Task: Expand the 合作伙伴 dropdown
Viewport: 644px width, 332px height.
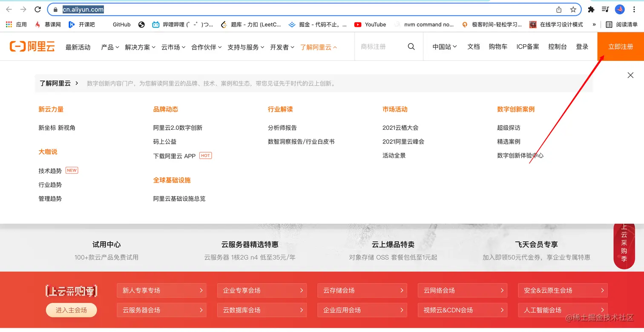Action: [x=207, y=47]
